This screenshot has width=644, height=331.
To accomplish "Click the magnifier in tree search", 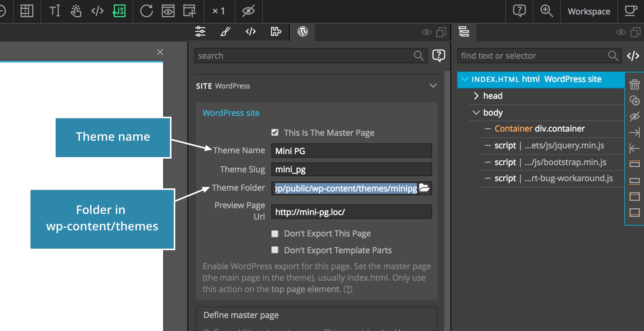I will 613,56.
